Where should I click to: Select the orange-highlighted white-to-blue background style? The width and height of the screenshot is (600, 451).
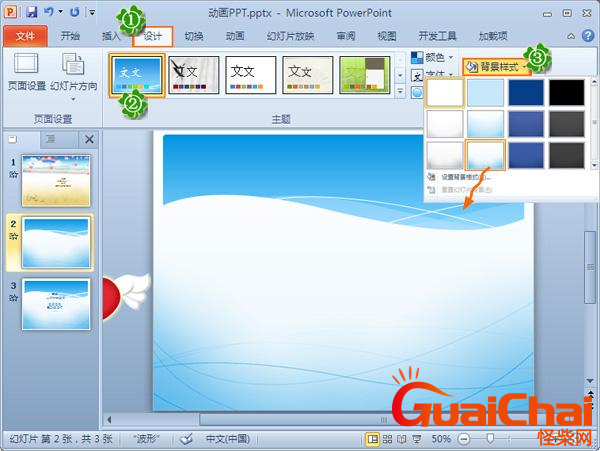[485, 155]
